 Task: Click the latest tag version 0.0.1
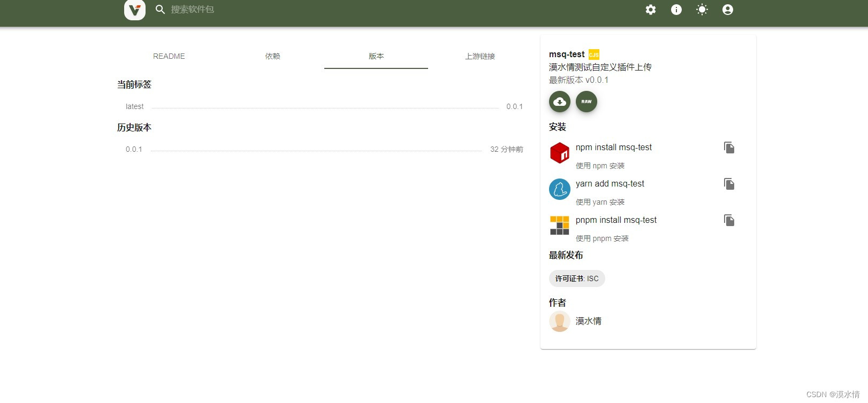(x=515, y=106)
